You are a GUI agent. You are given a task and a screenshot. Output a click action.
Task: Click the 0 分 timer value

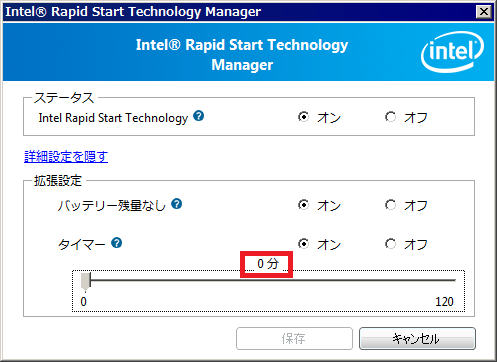(x=268, y=264)
